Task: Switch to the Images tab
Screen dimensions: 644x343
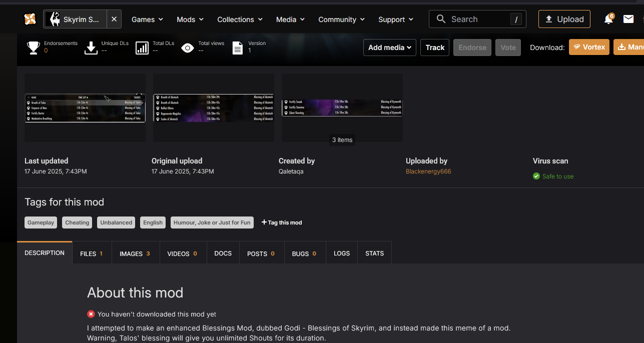Action: pyautogui.click(x=135, y=253)
